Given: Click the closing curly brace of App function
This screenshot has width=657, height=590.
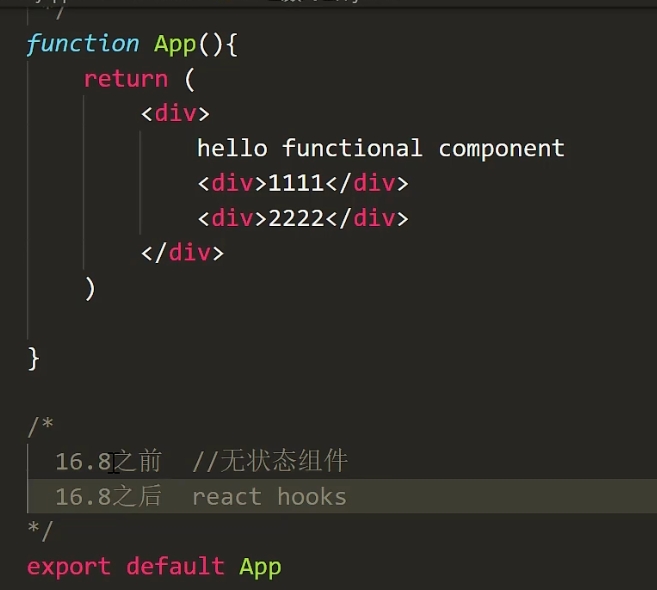Looking at the screenshot, I should [34, 357].
